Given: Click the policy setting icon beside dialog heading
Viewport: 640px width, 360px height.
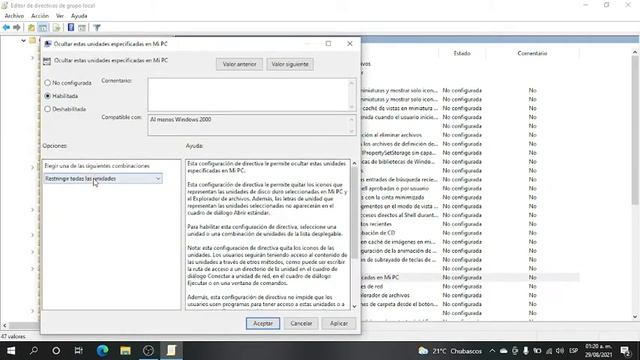Looking at the screenshot, I should pyautogui.click(x=47, y=61).
